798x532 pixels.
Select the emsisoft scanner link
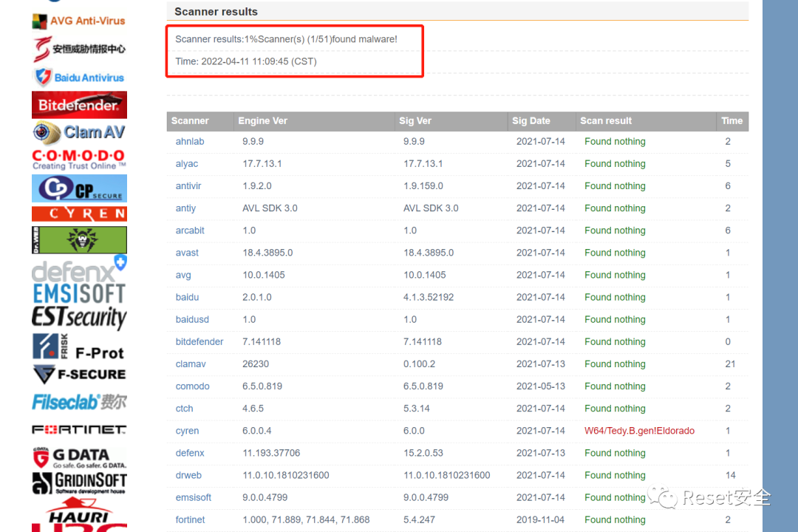(x=194, y=497)
